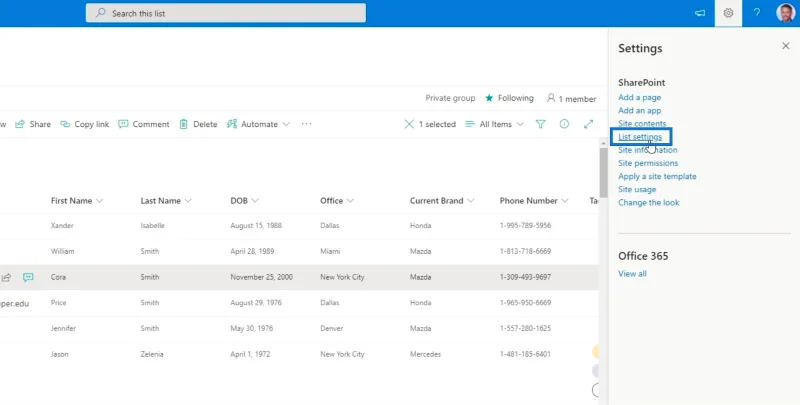Click Denver office cell
This screenshot has width=800, height=405.
[x=332, y=328]
